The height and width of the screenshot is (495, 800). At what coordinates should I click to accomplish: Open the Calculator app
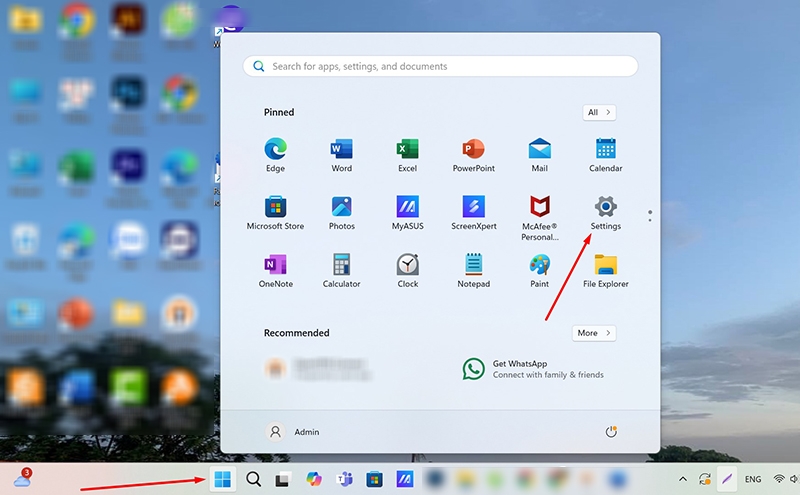pyautogui.click(x=341, y=271)
